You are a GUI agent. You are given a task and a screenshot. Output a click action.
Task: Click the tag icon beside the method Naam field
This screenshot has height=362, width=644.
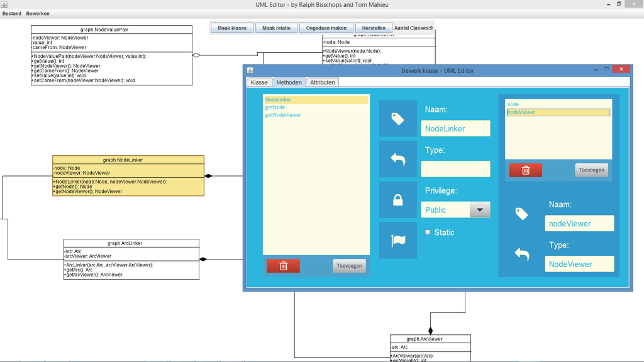tap(397, 118)
